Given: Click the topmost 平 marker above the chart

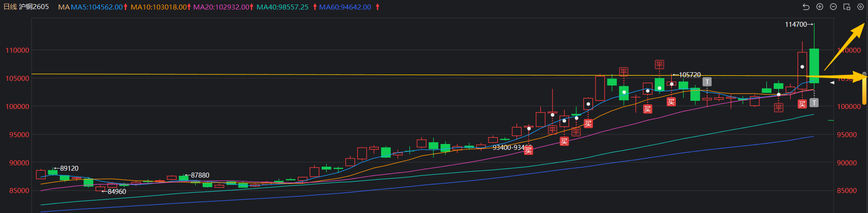Looking at the screenshot, I should tap(659, 64).
